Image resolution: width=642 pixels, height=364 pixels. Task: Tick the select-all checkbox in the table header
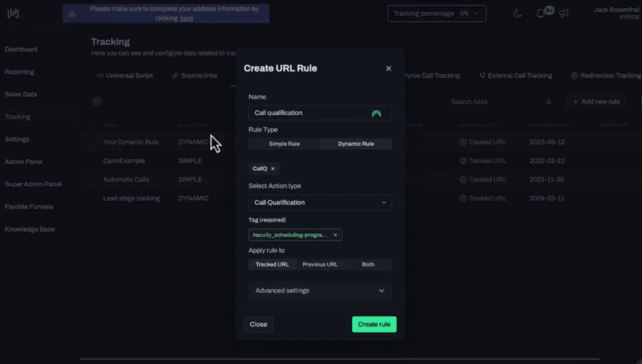(x=91, y=125)
